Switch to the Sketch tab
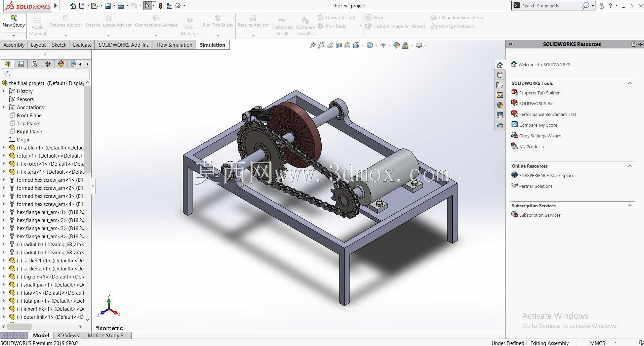The width and height of the screenshot is (644, 346). [59, 45]
